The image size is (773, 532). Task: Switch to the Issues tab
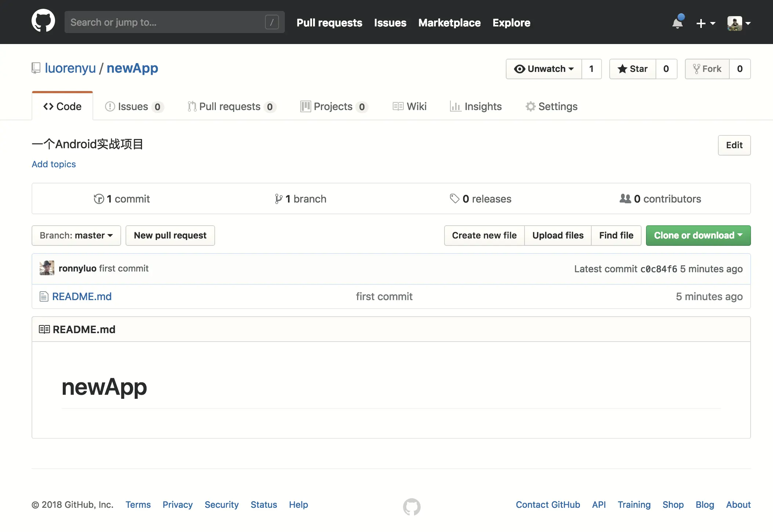(134, 106)
